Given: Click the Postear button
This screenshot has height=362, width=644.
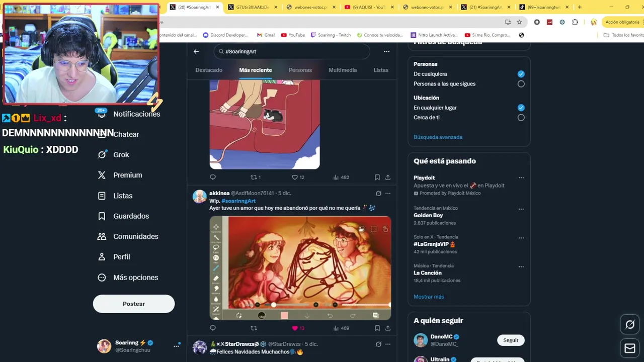Looking at the screenshot, I should [x=134, y=304].
